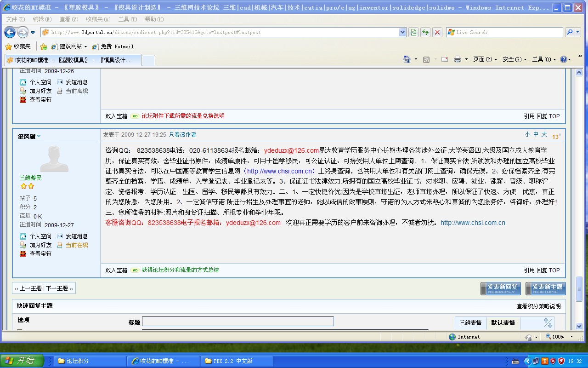588x368 pixels.
Task: Click 只看该作者 link
Action: (182, 135)
